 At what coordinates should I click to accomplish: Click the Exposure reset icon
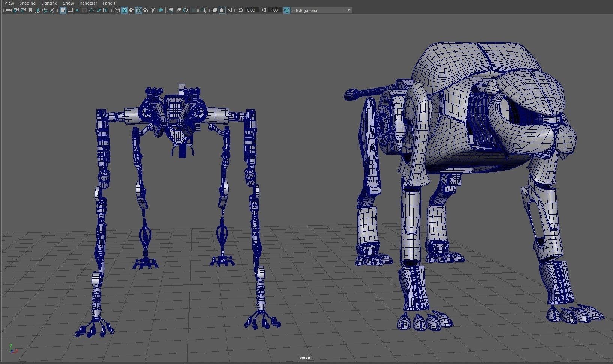click(241, 10)
